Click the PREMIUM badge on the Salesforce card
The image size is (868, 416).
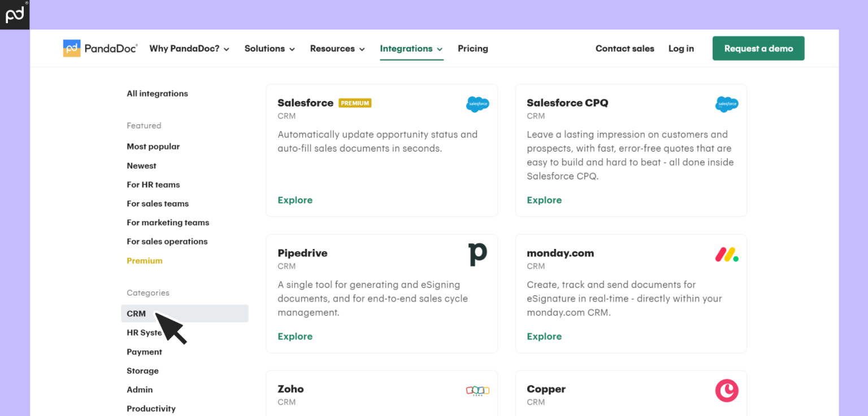(355, 103)
